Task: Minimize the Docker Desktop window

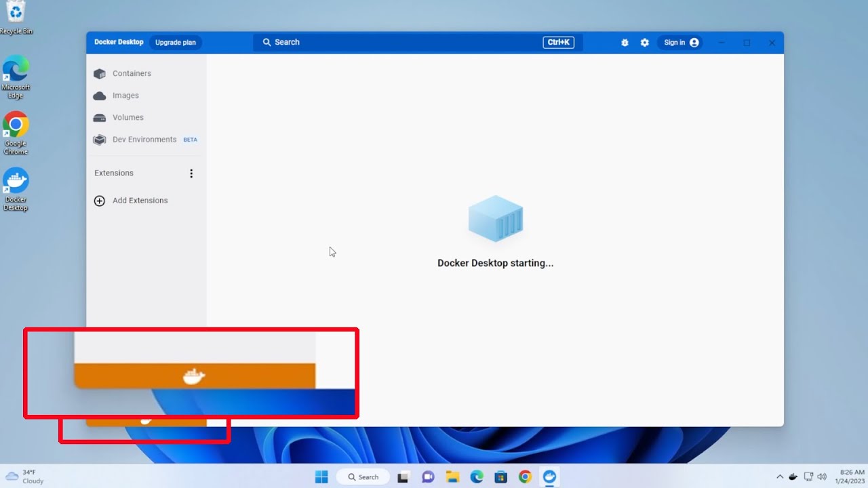Action: point(722,43)
